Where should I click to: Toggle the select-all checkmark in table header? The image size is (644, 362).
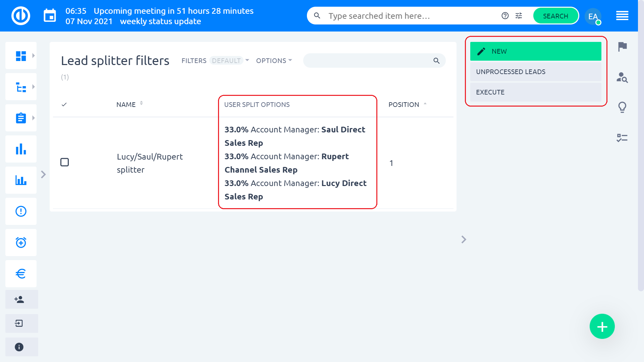point(64,105)
